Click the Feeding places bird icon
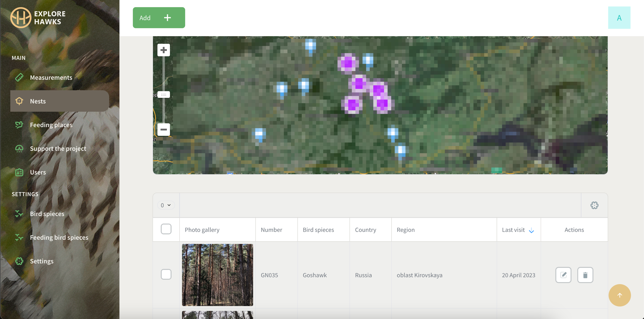 pos(19,125)
